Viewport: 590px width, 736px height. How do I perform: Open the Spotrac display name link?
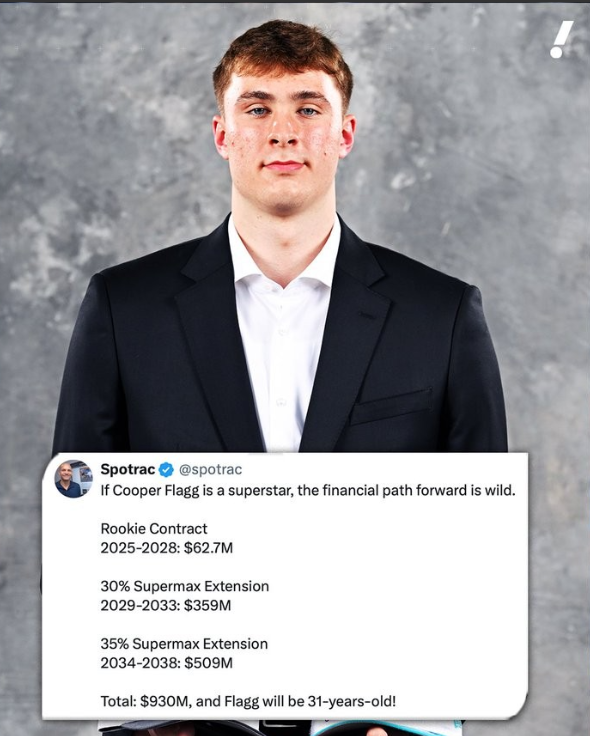click(128, 469)
